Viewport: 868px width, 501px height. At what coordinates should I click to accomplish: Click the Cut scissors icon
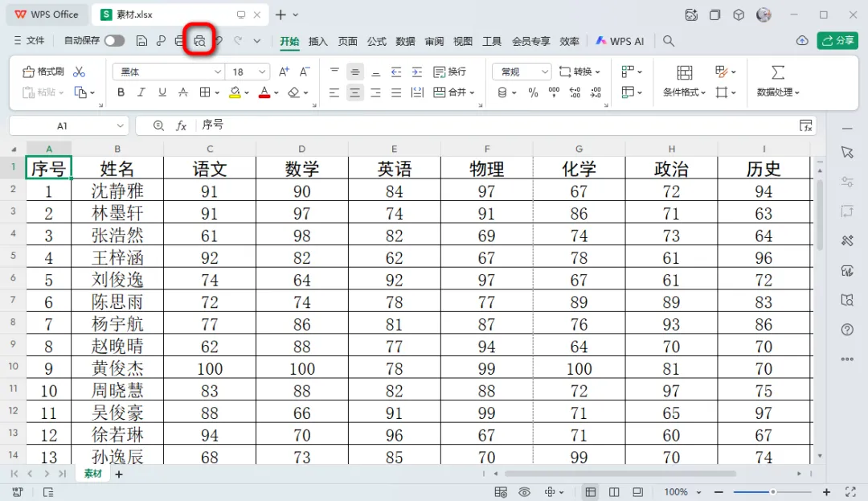click(x=79, y=72)
